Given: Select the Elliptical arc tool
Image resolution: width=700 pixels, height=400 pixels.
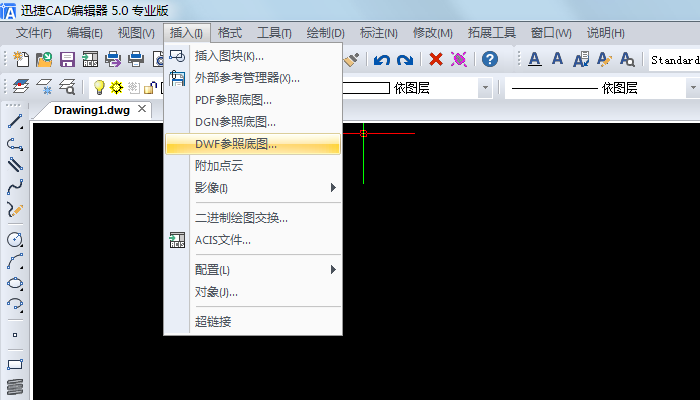Looking at the screenshot, I should pos(15,304).
